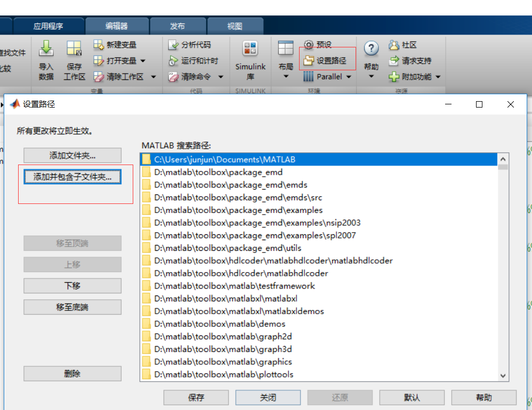Click the Import Data (导入数据) icon

46,48
